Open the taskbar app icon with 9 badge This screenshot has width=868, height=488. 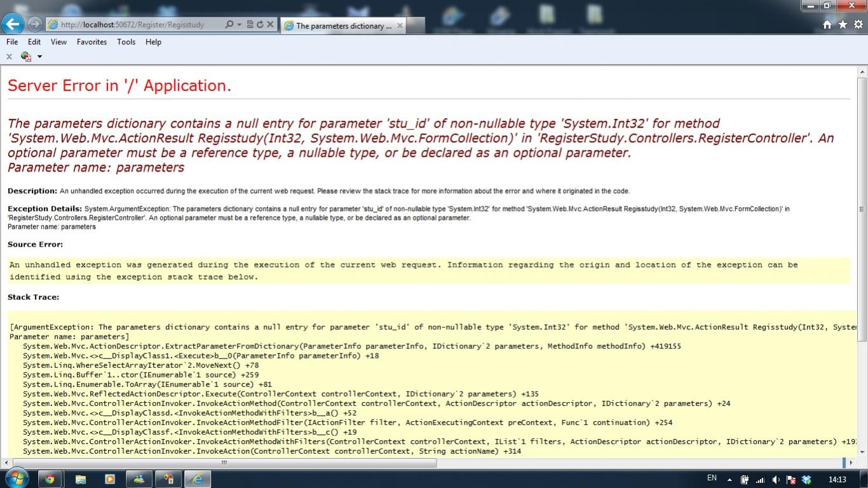(168, 479)
